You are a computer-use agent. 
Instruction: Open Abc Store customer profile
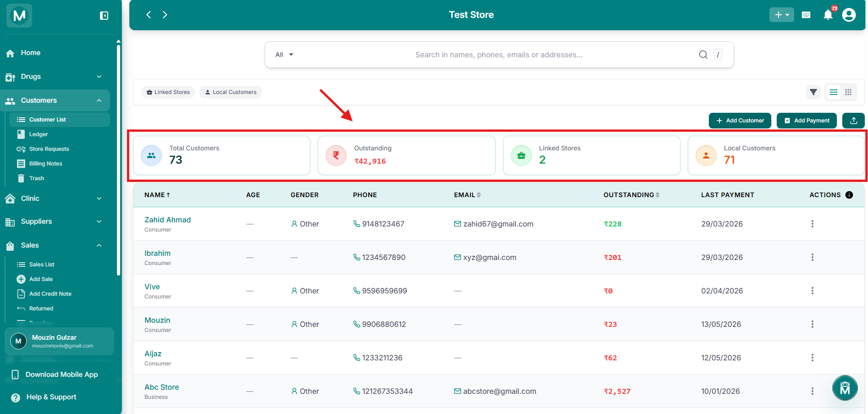[161, 387]
